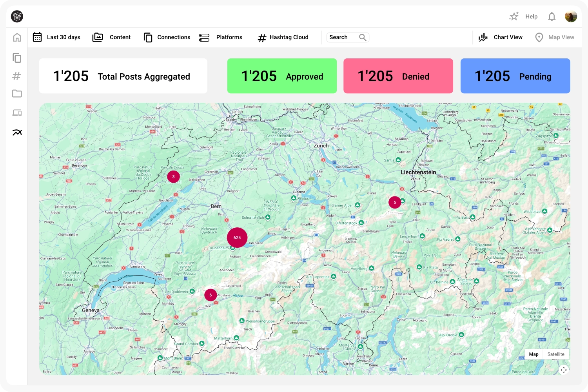Open the copy/pages sidebar icon
Screen dimensions: 588x392
coord(17,58)
